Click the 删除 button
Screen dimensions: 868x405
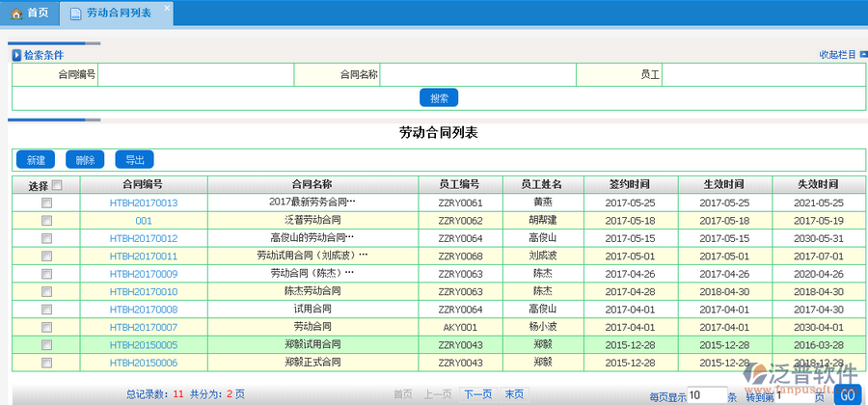click(85, 160)
